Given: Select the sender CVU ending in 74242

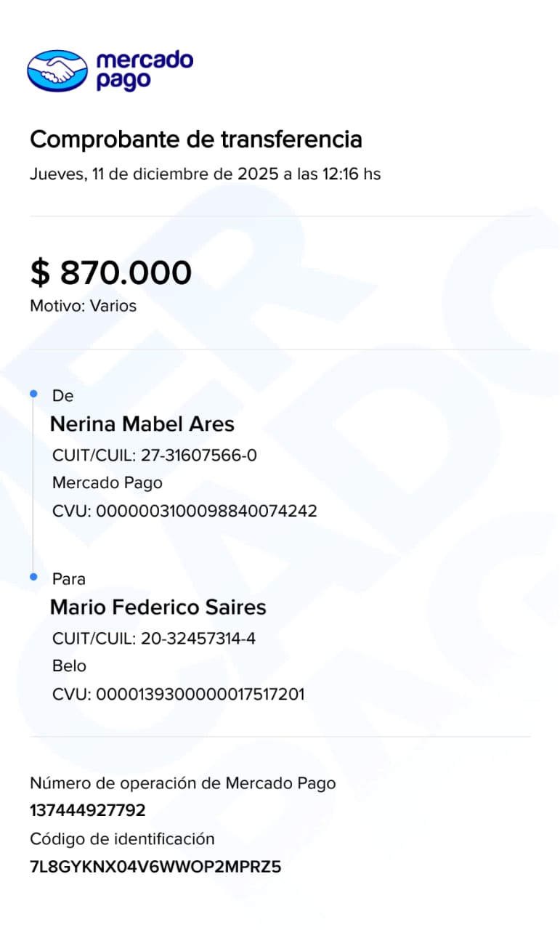Looking at the screenshot, I should (184, 511).
